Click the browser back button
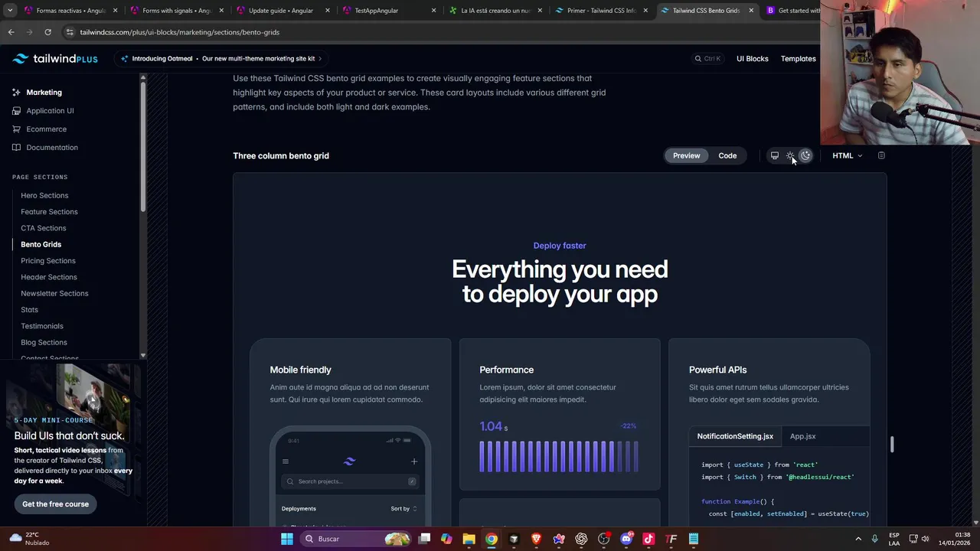 point(11,32)
